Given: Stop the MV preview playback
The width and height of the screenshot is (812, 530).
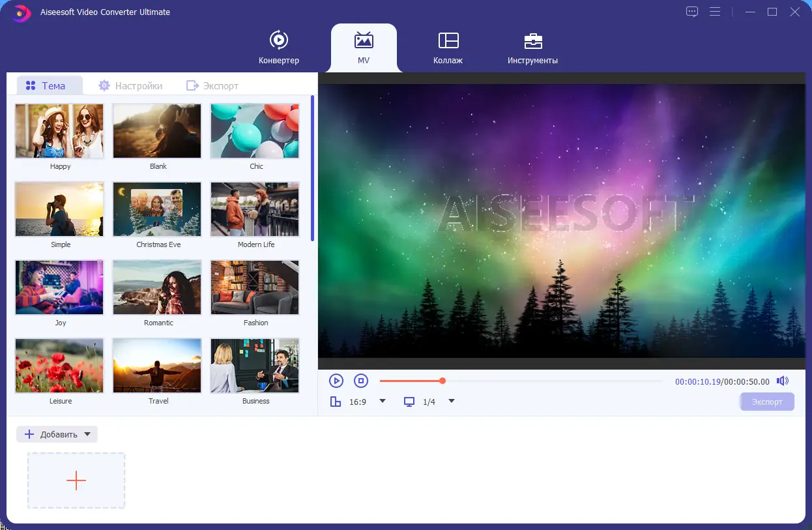Looking at the screenshot, I should (x=361, y=381).
